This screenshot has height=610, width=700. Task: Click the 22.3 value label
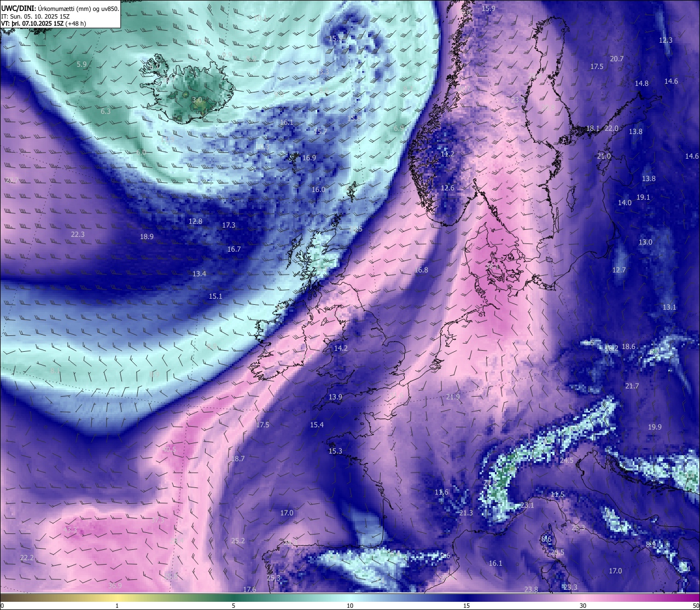click(x=78, y=235)
